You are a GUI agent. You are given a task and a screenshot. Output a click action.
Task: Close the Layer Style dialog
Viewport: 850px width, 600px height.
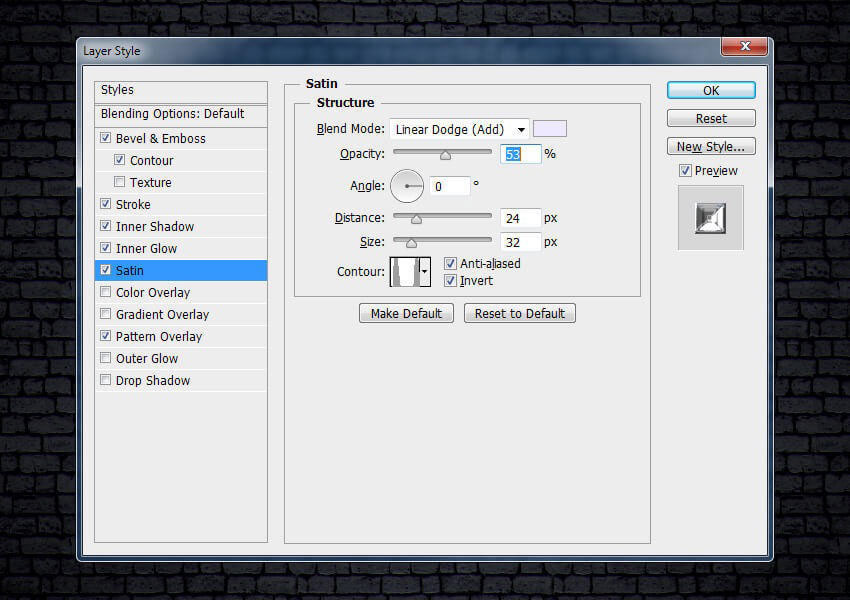[x=744, y=47]
